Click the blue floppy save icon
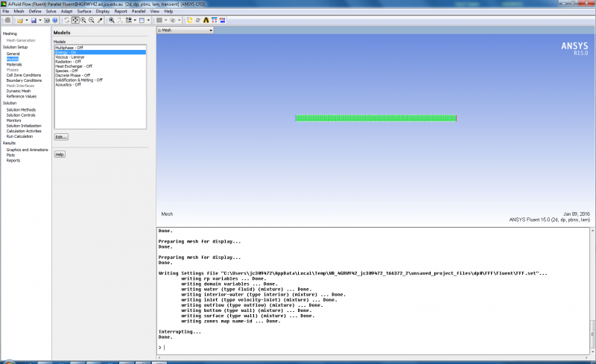Viewport: 596px width, 364px height. (34, 20)
